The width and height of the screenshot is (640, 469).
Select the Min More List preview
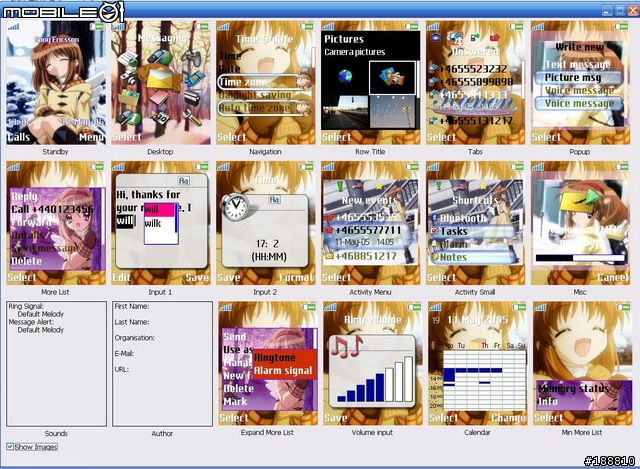582,363
